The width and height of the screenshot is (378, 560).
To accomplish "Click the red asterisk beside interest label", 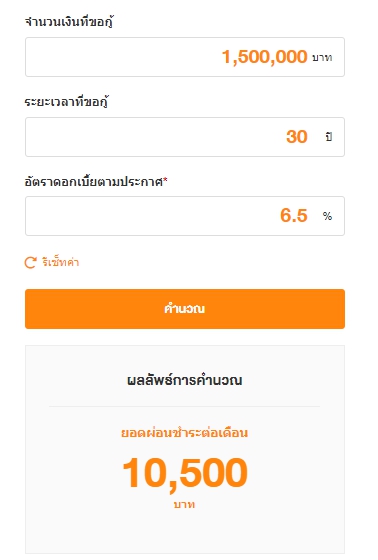I will tap(165, 180).
